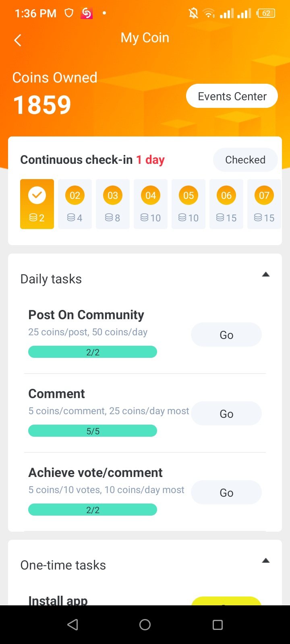Tap the Checked check-in status button

pos(245,160)
